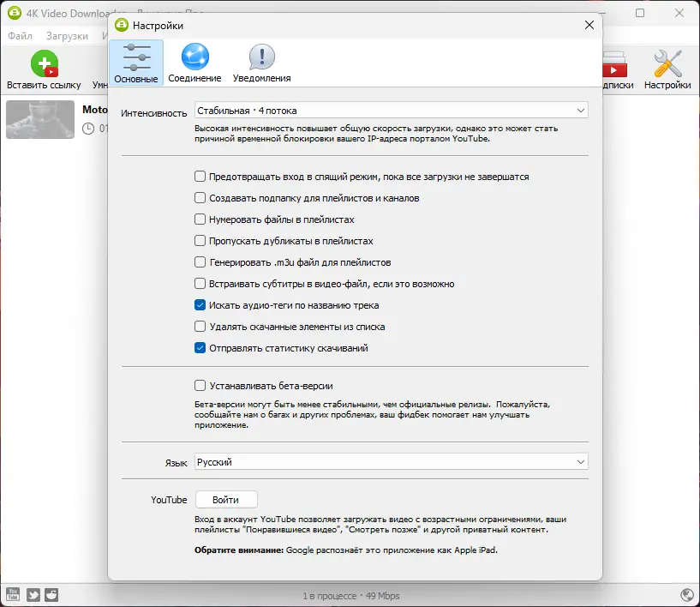The width and height of the screenshot is (700, 607).
Task: Open the Уведомления tab
Action: tap(261, 63)
